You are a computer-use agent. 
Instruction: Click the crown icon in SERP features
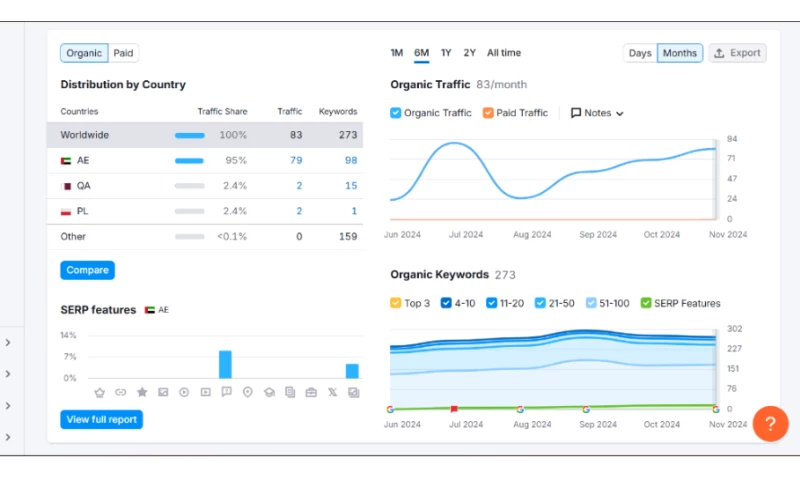99,392
